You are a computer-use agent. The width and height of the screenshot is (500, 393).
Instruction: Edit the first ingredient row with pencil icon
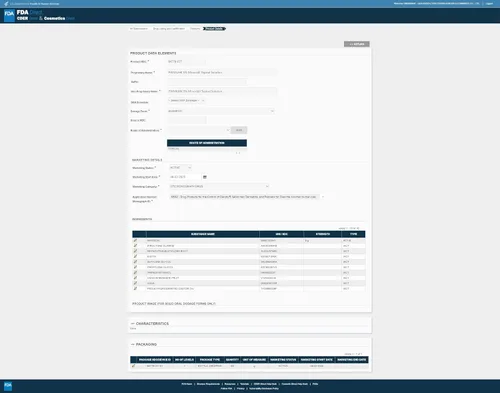[135, 240]
